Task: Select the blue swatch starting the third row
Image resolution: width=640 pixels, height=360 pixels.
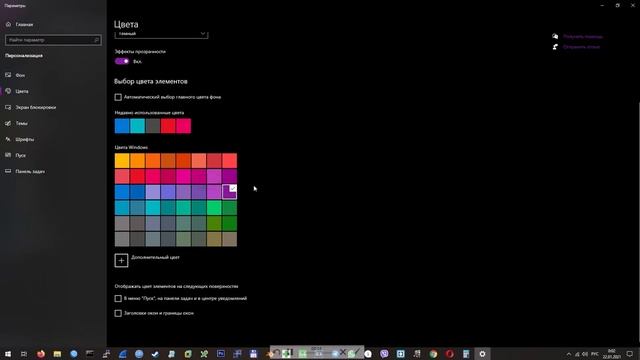Action: (x=122, y=192)
